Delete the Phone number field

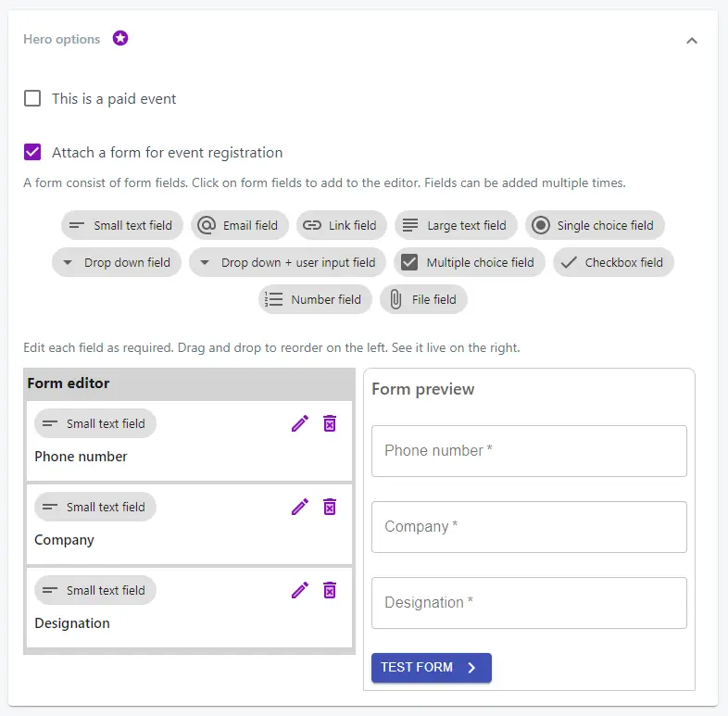pos(330,423)
